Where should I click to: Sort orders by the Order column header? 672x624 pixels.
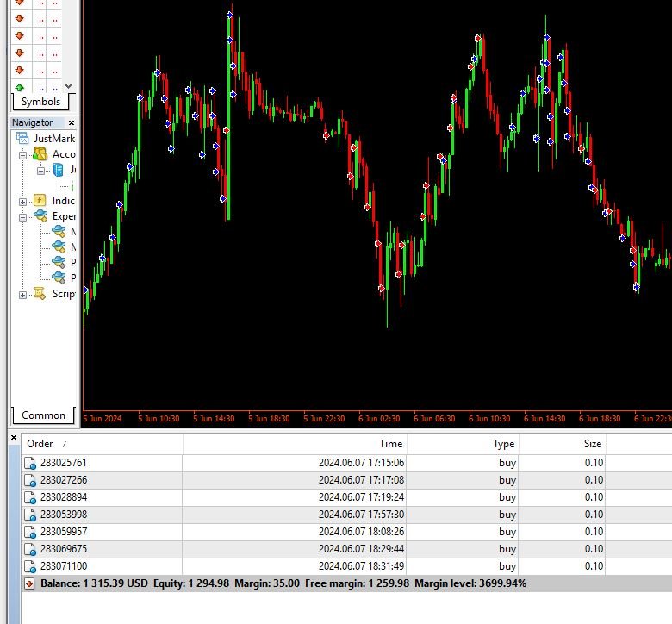[40, 444]
